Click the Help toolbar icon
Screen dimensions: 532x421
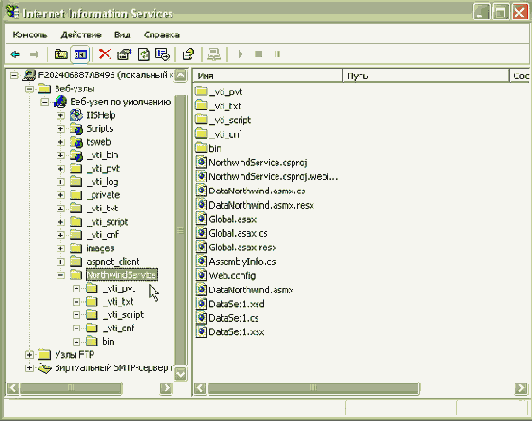coord(188,54)
